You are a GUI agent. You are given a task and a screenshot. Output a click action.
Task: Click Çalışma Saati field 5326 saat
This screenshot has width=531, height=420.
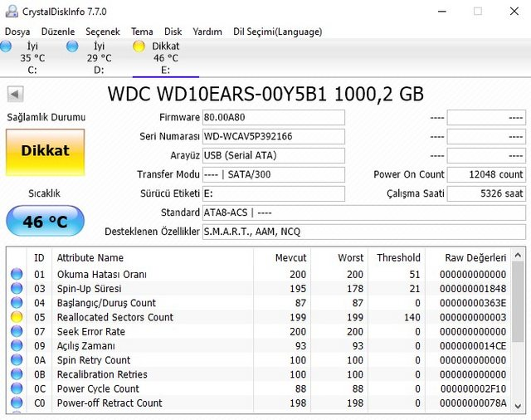[486, 193]
